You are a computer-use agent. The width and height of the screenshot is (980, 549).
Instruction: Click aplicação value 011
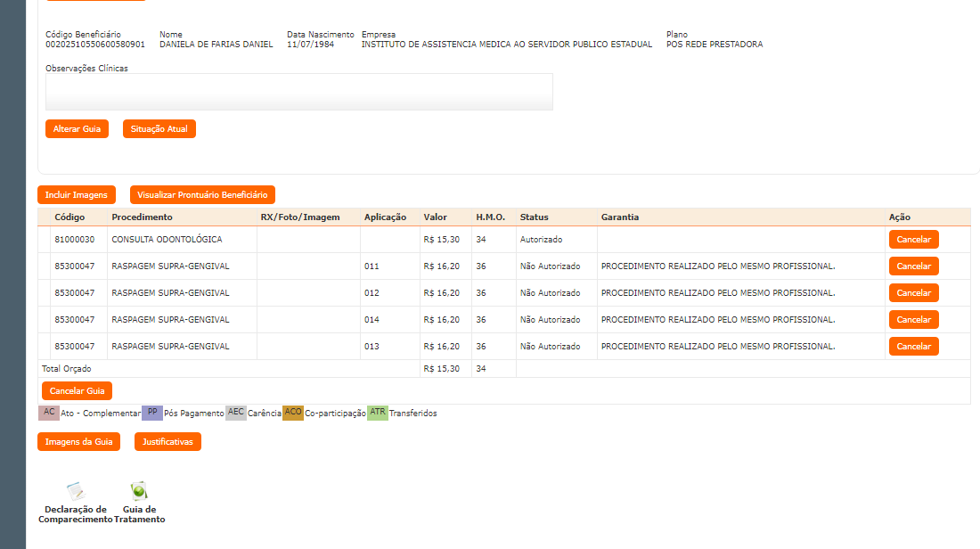(372, 266)
